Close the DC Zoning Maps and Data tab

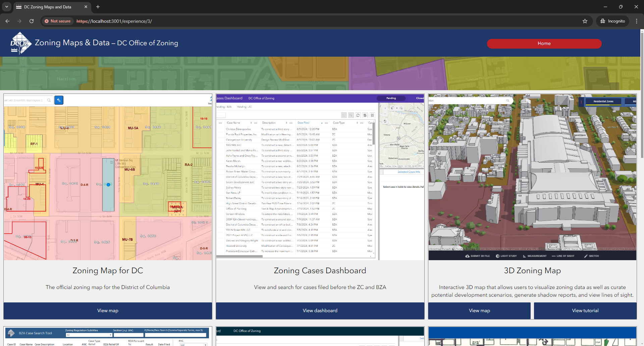[86, 7]
